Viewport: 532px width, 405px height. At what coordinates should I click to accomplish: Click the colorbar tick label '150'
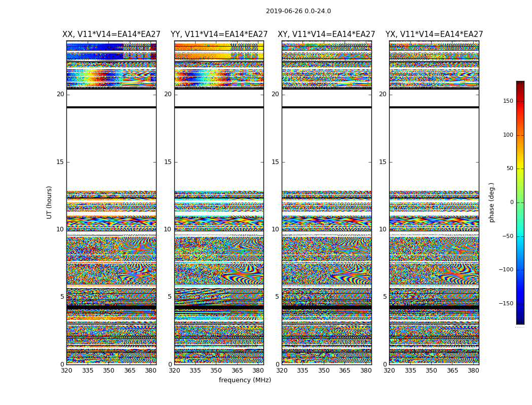click(508, 101)
